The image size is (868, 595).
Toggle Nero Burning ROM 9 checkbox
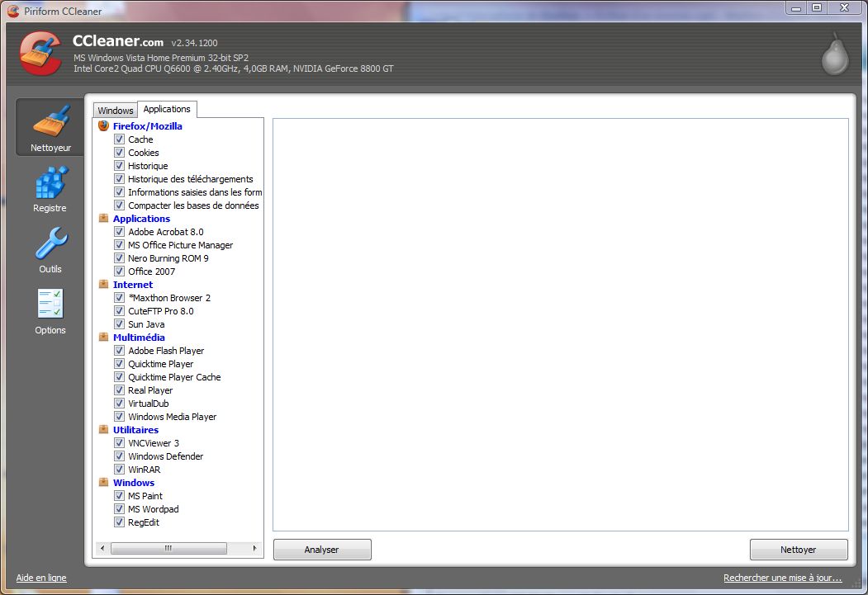click(119, 257)
